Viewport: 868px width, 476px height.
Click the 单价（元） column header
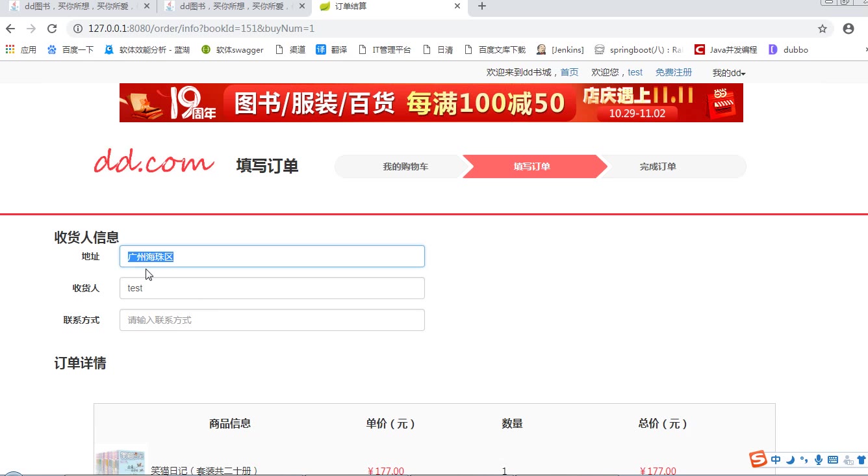[390, 424]
